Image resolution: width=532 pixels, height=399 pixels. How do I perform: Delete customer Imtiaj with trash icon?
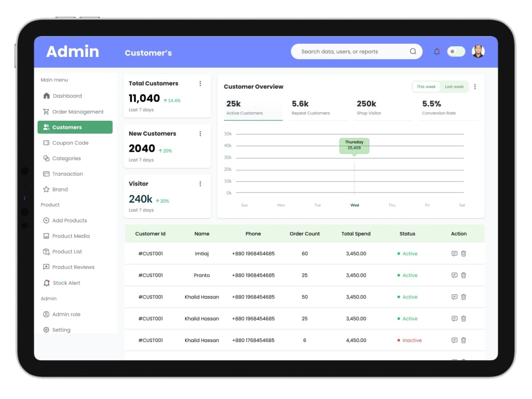point(463,254)
